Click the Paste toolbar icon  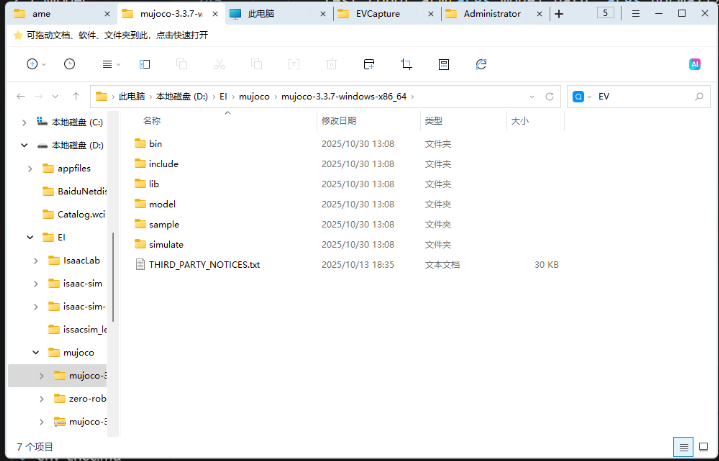click(x=256, y=64)
